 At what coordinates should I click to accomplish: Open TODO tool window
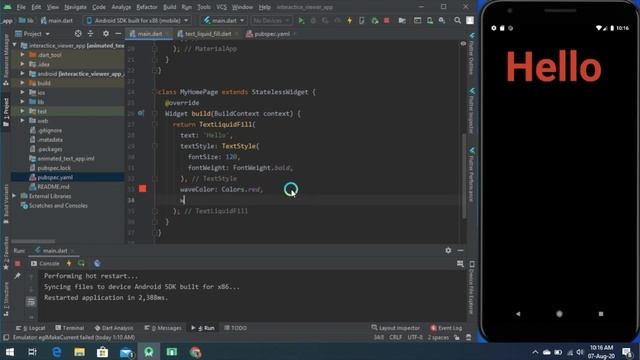(236, 328)
